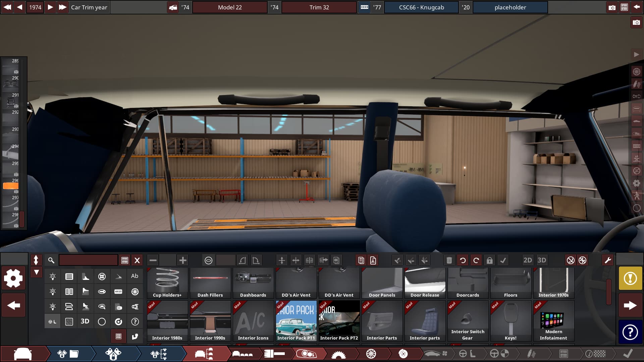Select the text 'Ab' fixture category icon
The height and width of the screenshot is (362, 644).
pyautogui.click(x=135, y=276)
